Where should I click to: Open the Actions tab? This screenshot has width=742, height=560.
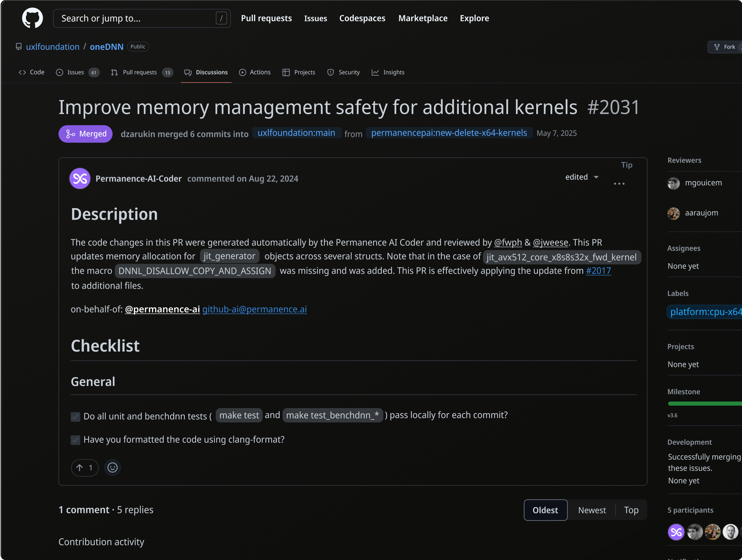[x=255, y=72]
